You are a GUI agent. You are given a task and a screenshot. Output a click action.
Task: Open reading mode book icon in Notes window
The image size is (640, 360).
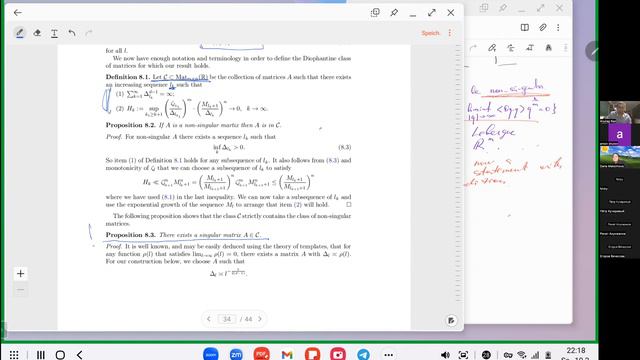524,27
